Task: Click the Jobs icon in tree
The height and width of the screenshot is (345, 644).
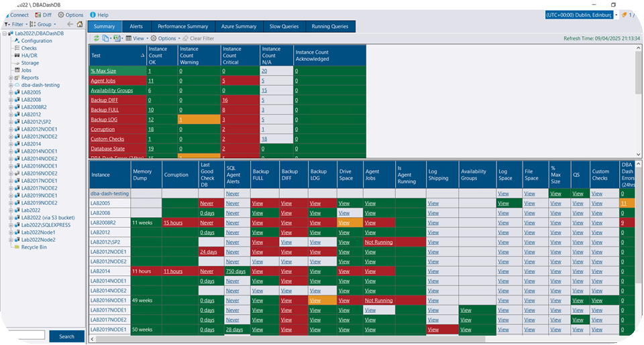Action: pos(17,70)
